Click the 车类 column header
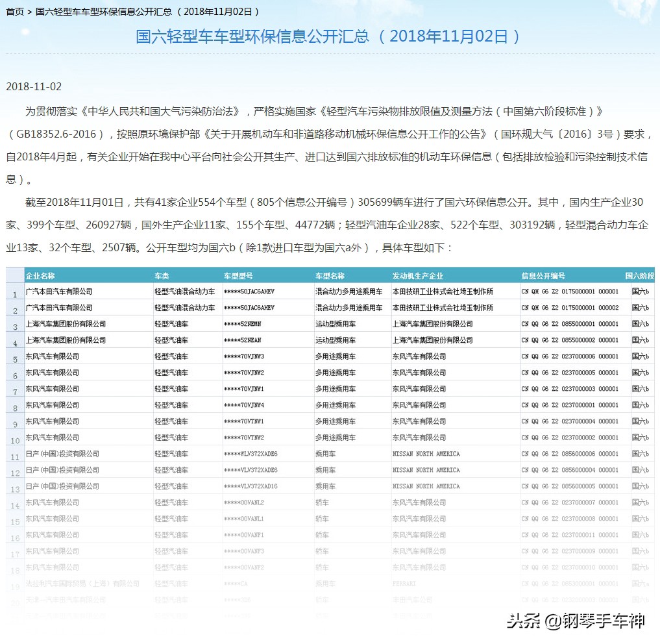Viewport: 660px width, 644px height. tap(160, 275)
